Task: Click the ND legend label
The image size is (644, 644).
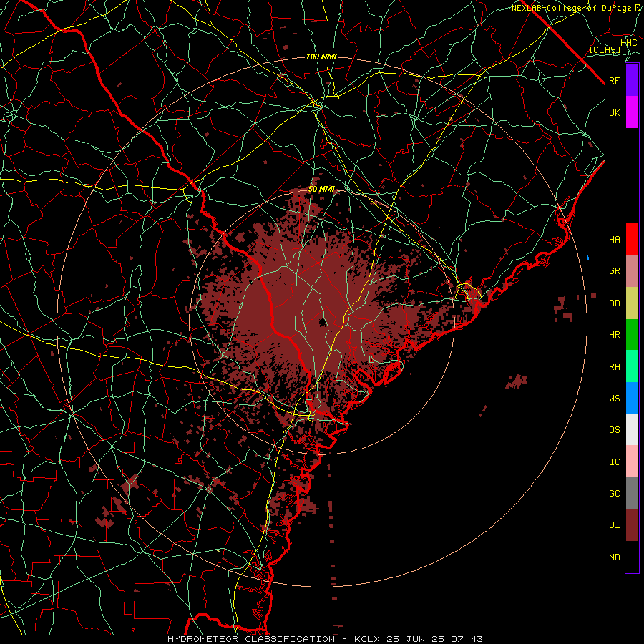Action: pyautogui.click(x=614, y=557)
